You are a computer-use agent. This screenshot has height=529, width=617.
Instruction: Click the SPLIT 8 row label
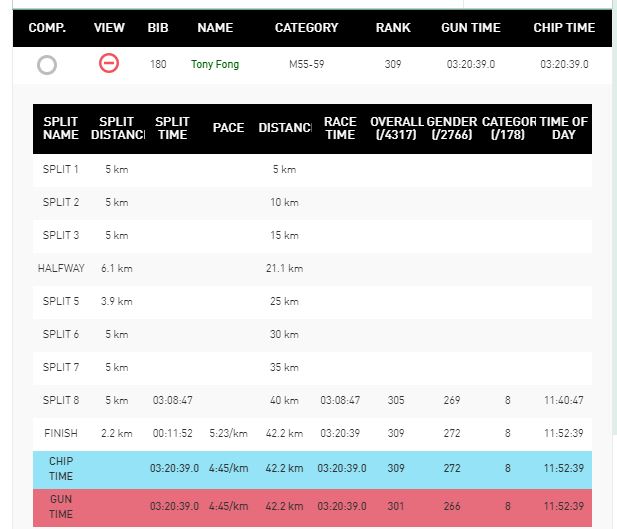[61, 400]
